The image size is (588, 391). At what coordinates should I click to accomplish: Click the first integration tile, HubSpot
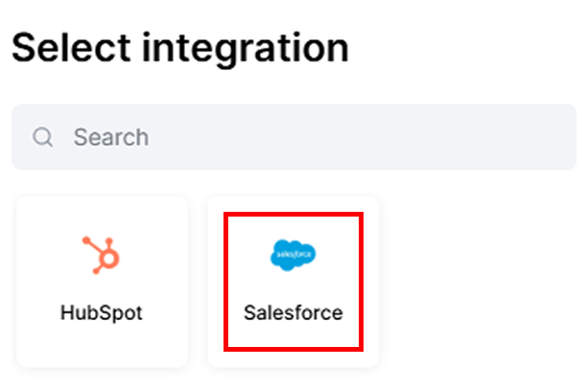102,282
